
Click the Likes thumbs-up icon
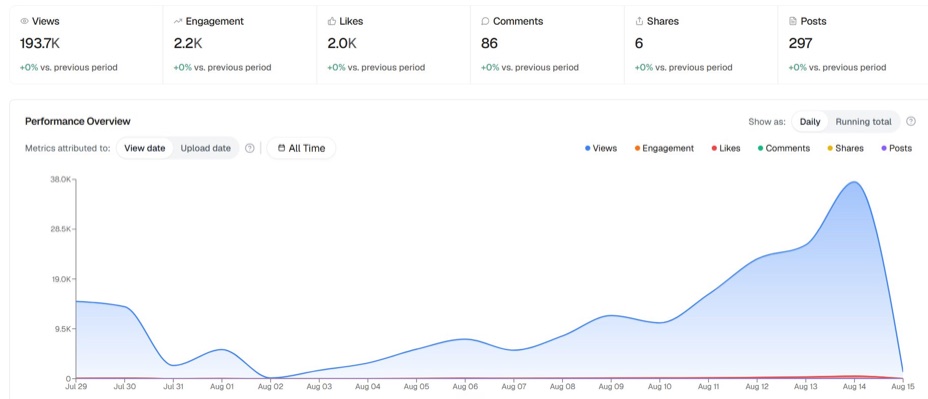(x=331, y=21)
